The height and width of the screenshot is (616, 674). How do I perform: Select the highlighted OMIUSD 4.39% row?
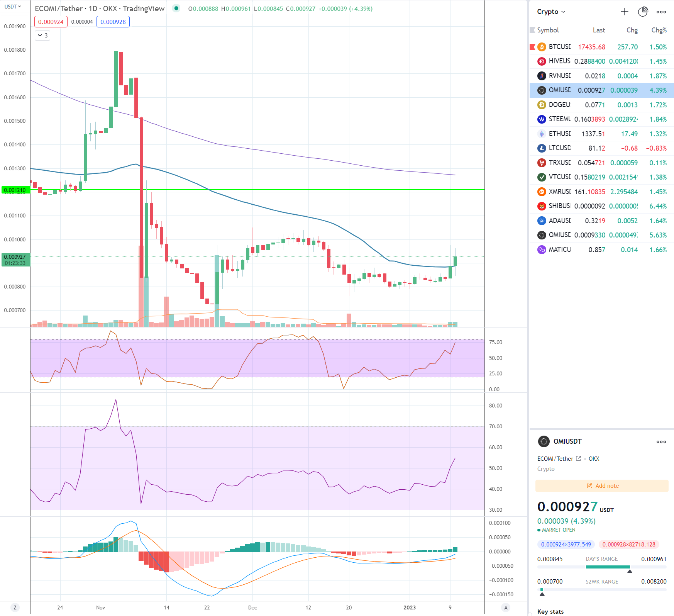click(x=602, y=90)
